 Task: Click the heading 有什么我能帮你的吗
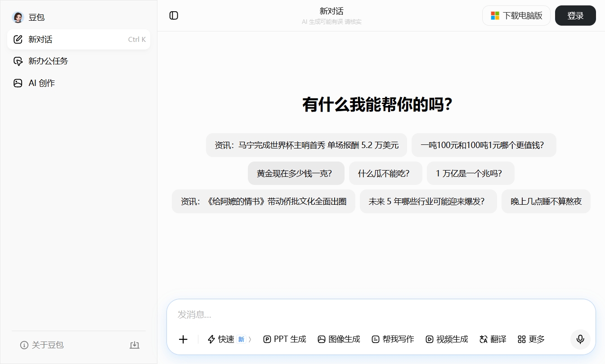tap(377, 104)
